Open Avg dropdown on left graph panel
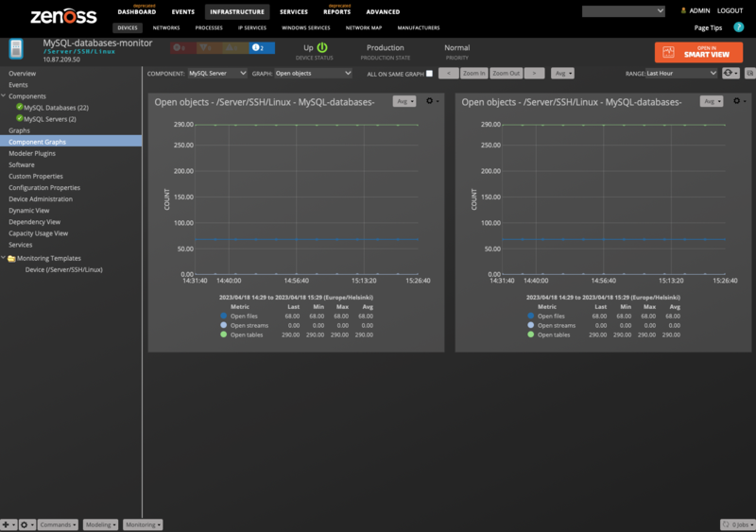 click(404, 101)
